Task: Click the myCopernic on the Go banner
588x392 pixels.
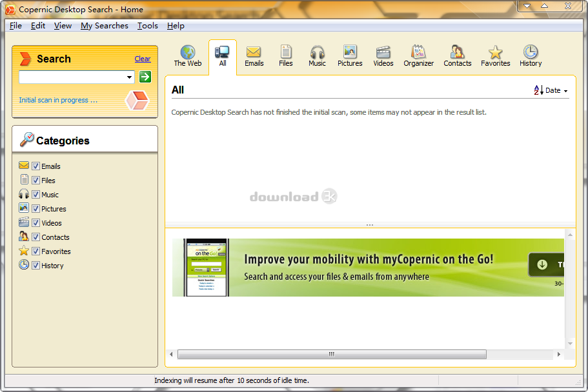Action: (368, 268)
